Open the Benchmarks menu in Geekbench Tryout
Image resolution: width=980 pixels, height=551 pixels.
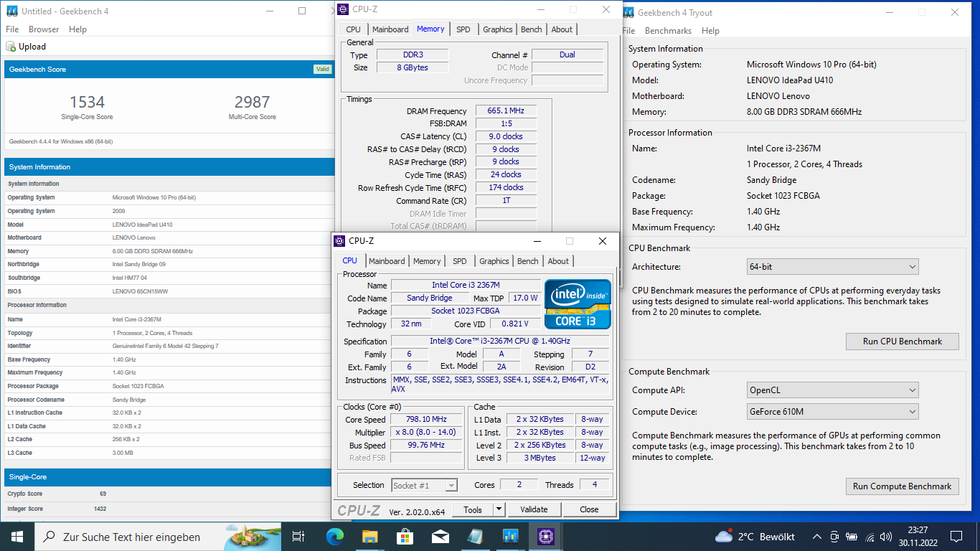668,31
